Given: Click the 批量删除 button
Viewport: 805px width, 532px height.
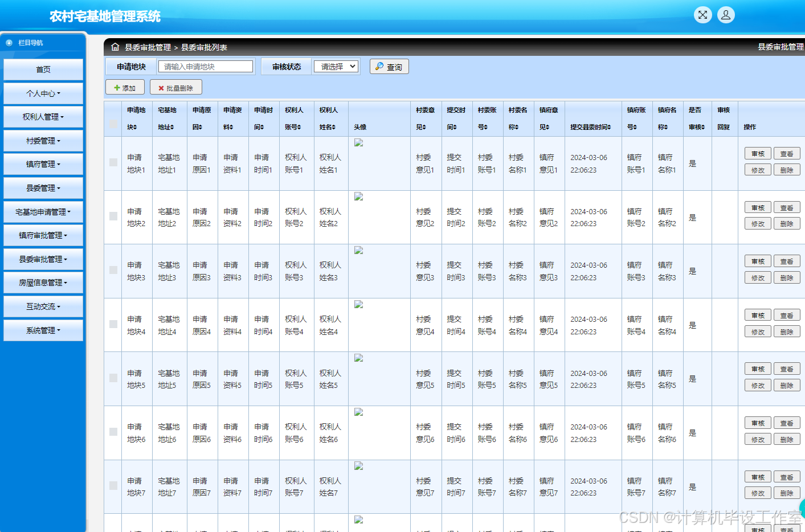Looking at the screenshot, I should (x=176, y=88).
